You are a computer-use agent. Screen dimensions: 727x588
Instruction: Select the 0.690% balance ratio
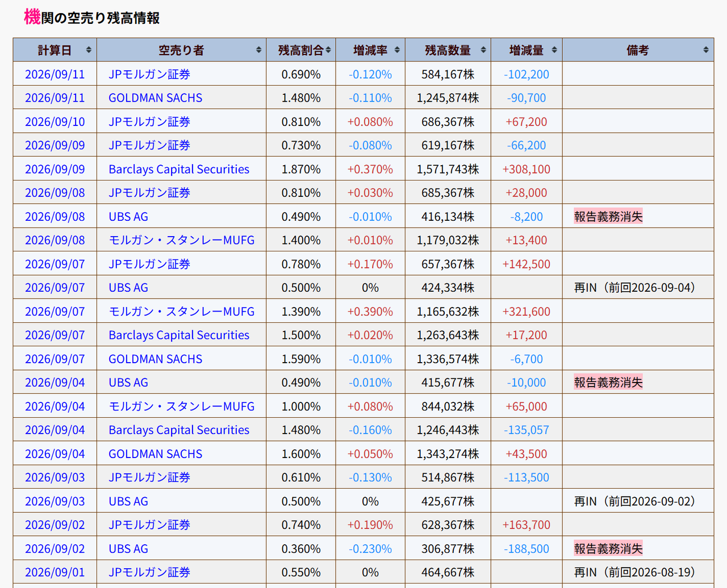pyautogui.click(x=301, y=74)
